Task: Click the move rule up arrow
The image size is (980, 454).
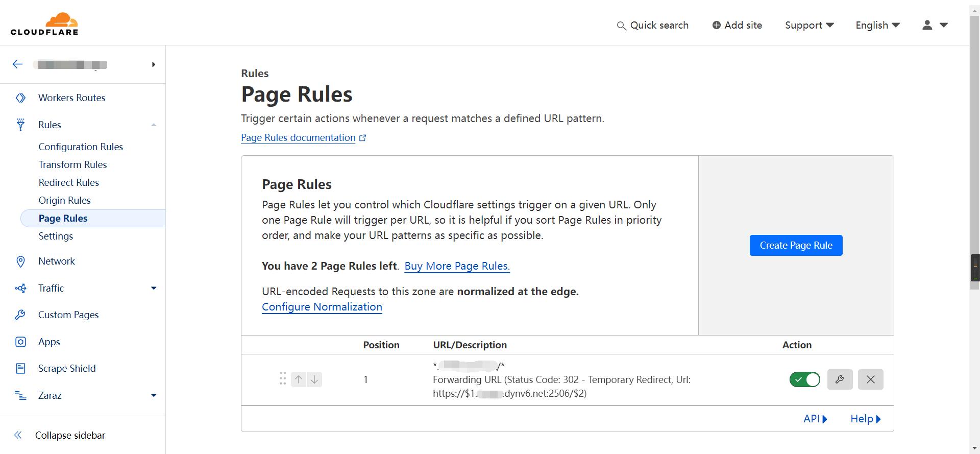Action: click(299, 379)
